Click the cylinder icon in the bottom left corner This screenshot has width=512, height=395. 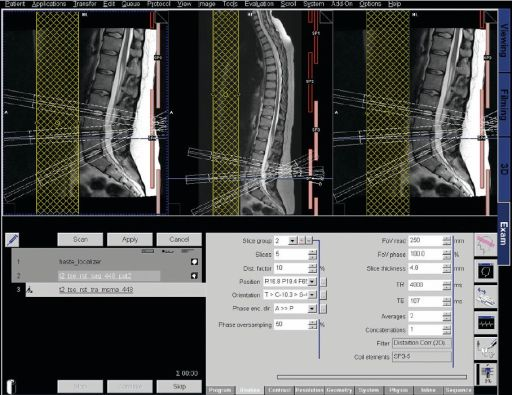(11, 387)
